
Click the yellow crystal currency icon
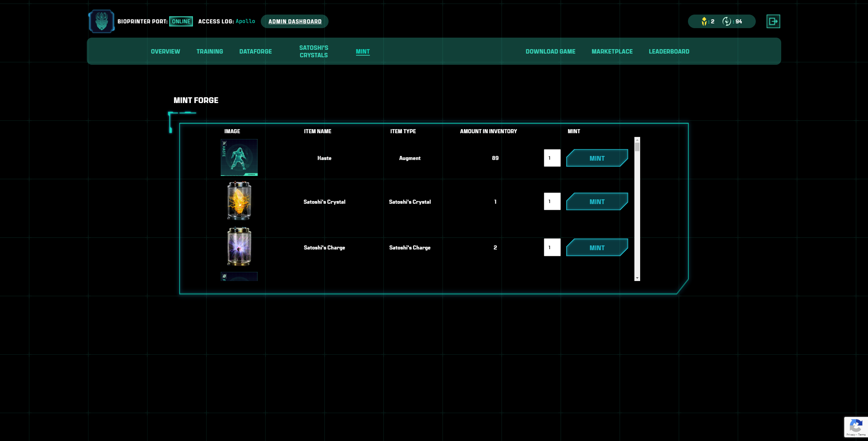tap(704, 21)
